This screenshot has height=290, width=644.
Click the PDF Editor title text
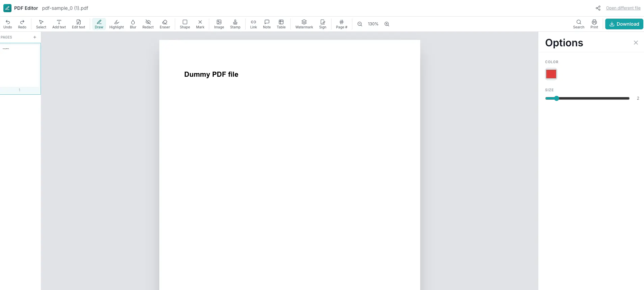pos(26,8)
